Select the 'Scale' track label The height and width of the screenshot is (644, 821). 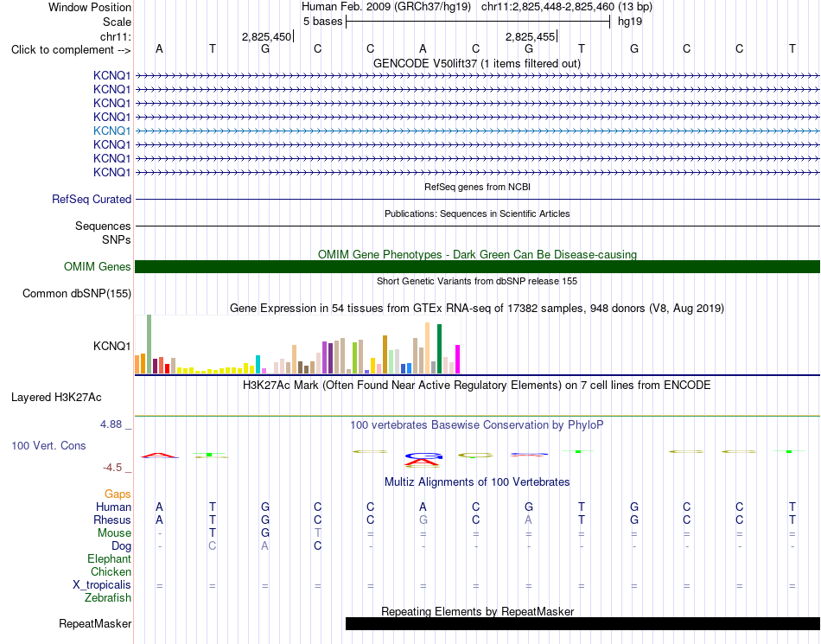117,22
